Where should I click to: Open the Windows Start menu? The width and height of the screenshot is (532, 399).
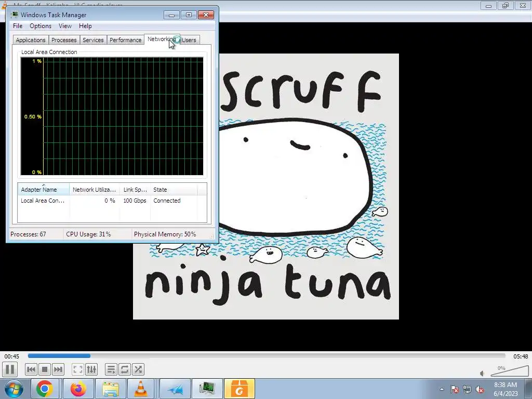coord(14,389)
